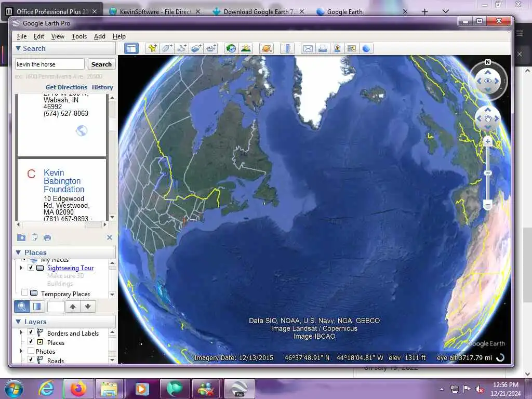
Task: Click the move hand joystick
Action: coord(487,118)
